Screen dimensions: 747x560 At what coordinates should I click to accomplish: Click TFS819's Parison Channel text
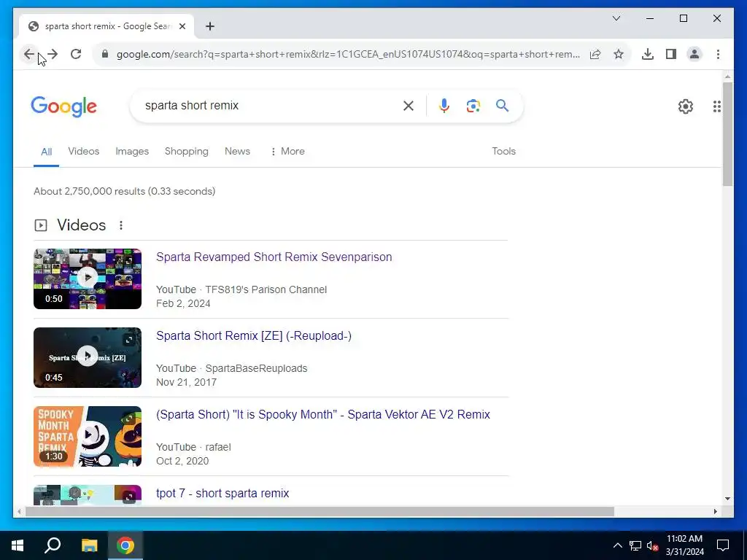click(x=266, y=289)
